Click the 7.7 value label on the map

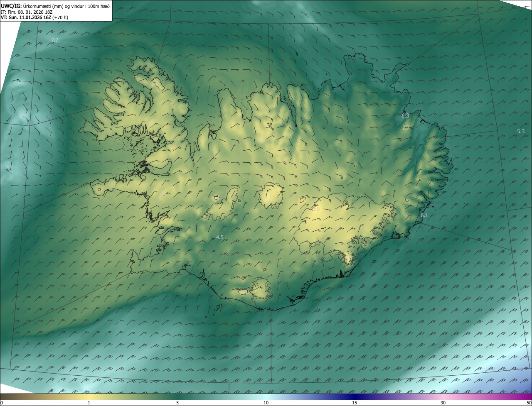54,40
